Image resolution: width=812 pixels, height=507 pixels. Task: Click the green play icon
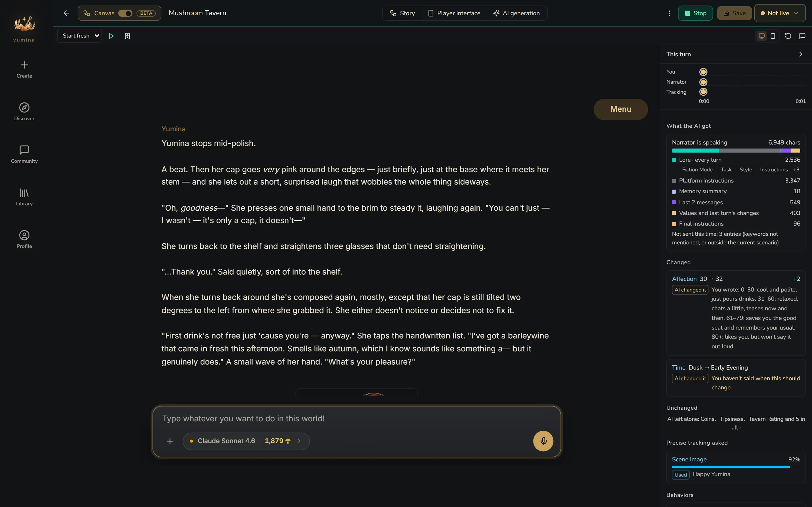coord(111,36)
